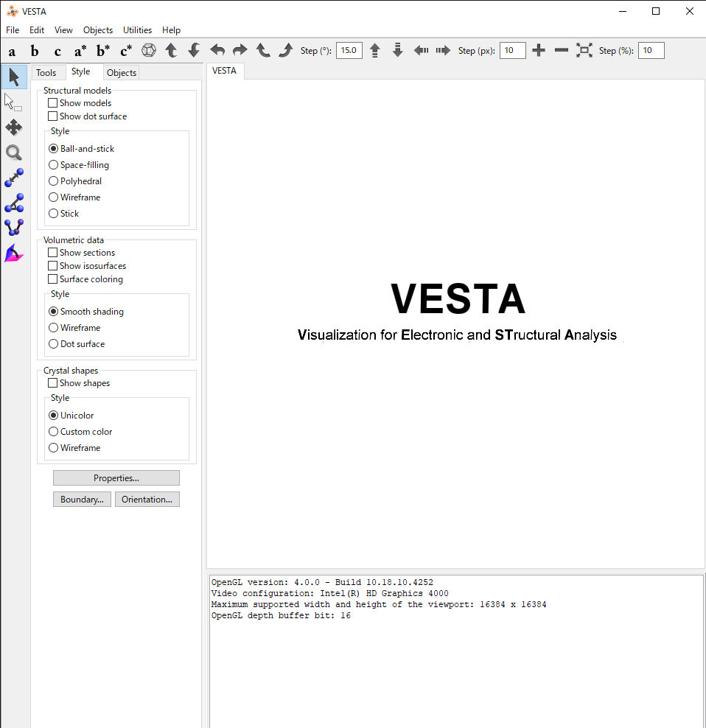This screenshot has width=706, height=728.
Task: Select the Rotate pointer tool
Action: tap(14, 77)
